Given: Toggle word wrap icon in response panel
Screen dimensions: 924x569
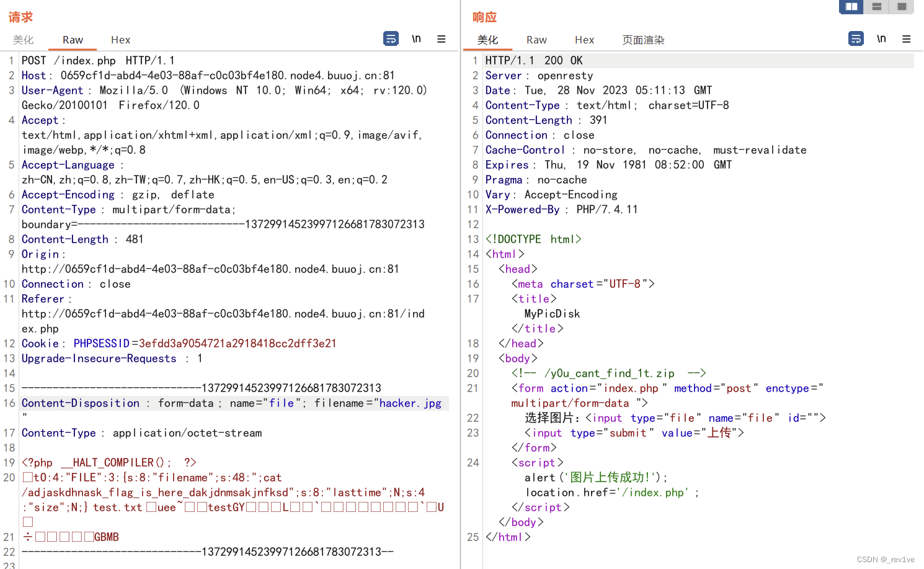Looking at the screenshot, I should point(856,38).
